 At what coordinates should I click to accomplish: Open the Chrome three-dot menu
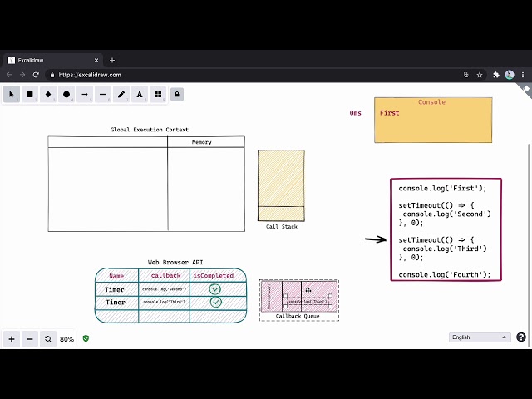point(523,75)
